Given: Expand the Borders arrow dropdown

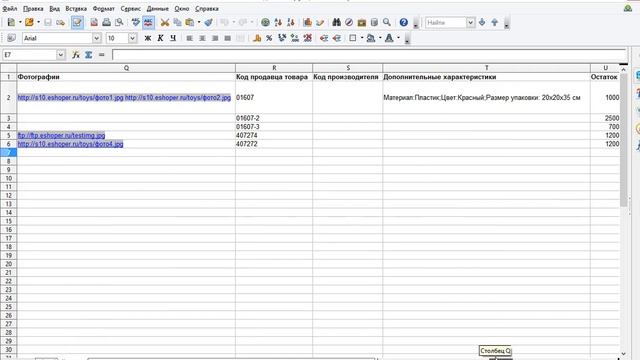Looking at the screenshot, I should (362, 38).
